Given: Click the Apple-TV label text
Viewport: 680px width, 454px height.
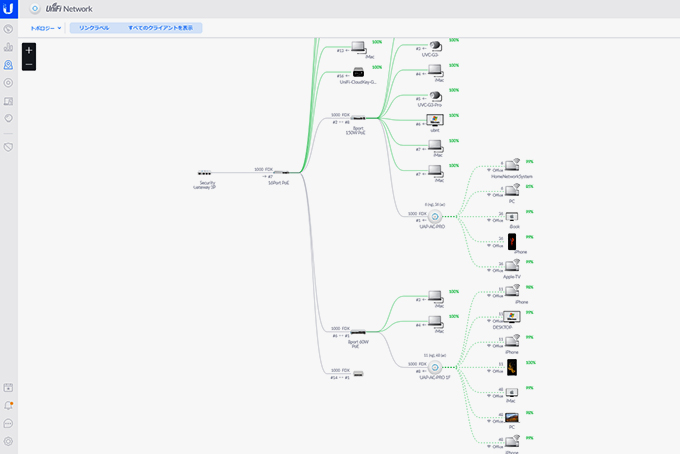Looking at the screenshot, I should coord(512,277).
